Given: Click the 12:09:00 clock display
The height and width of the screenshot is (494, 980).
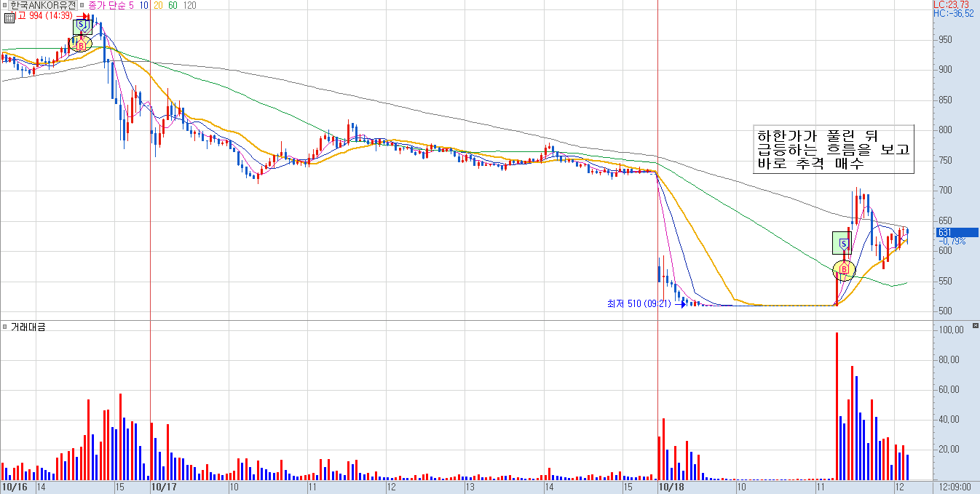Looking at the screenshot, I should point(956,487).
